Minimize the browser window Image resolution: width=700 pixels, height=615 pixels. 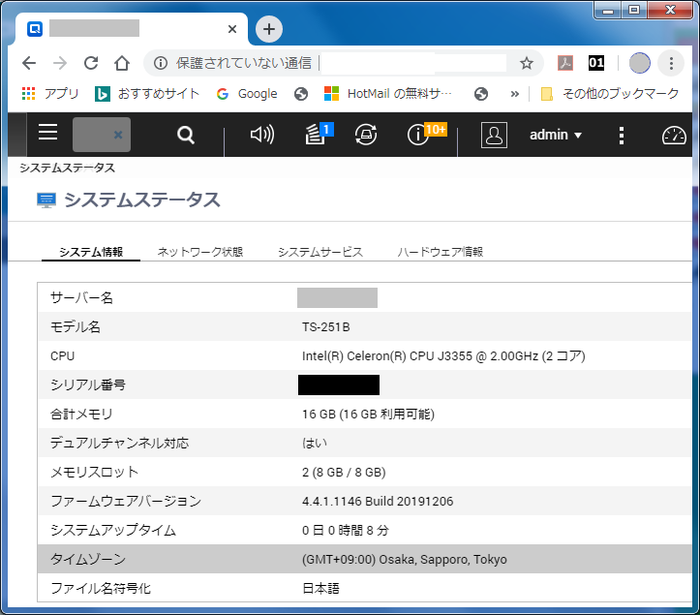pos(608,11)
